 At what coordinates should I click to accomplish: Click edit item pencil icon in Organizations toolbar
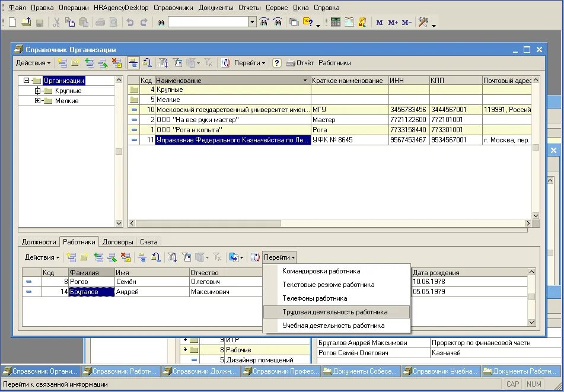click(x=103, y=63)
